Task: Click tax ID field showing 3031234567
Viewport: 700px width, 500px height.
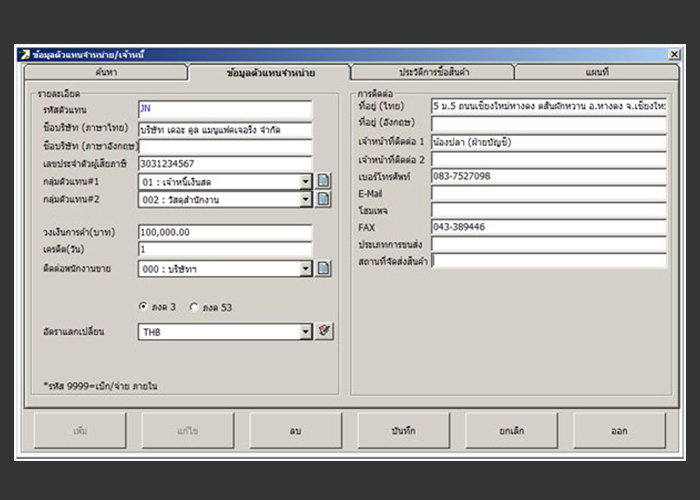Action: pyautogui.click(x=225, y=163)
